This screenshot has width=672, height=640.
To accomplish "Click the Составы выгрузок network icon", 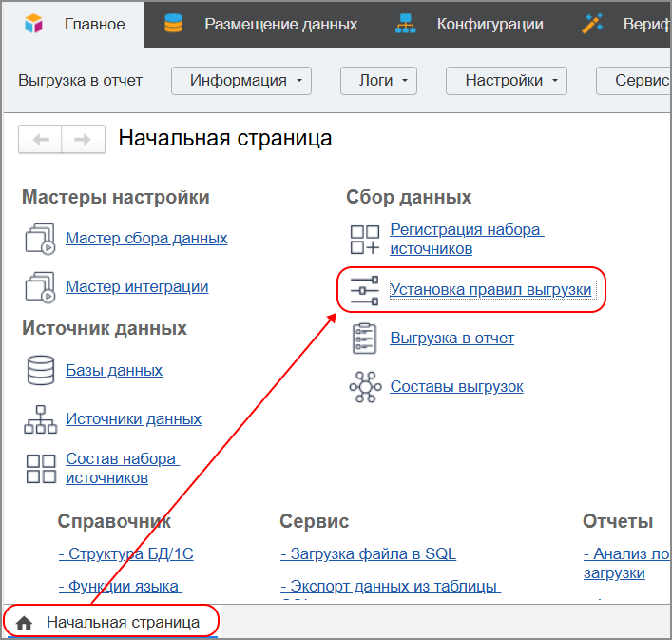I will tap(365, 387).
